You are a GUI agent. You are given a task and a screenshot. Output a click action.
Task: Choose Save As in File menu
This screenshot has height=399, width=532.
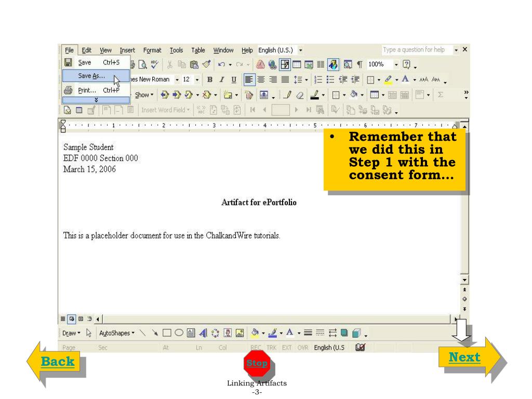tap(96, 76)
